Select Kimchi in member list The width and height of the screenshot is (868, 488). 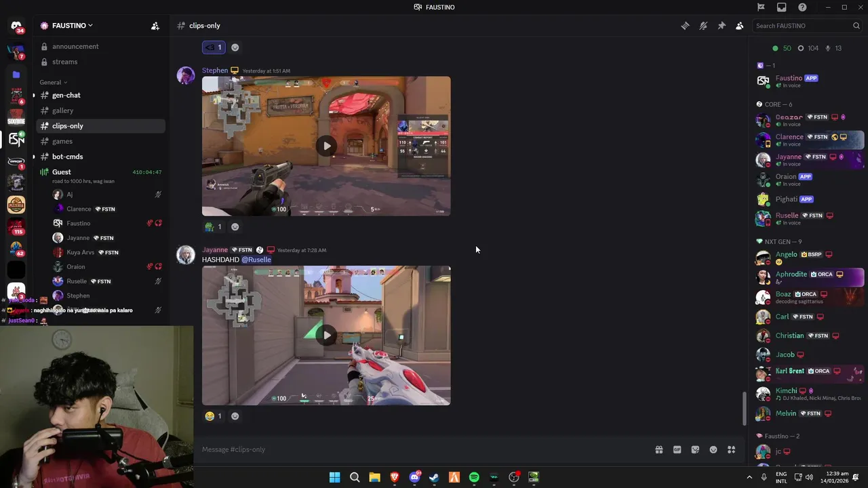click(809, 394)
